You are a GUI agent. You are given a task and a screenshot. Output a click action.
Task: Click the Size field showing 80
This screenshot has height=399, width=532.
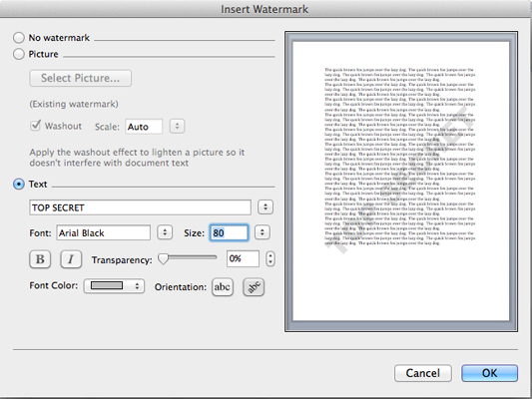[229, 232]
